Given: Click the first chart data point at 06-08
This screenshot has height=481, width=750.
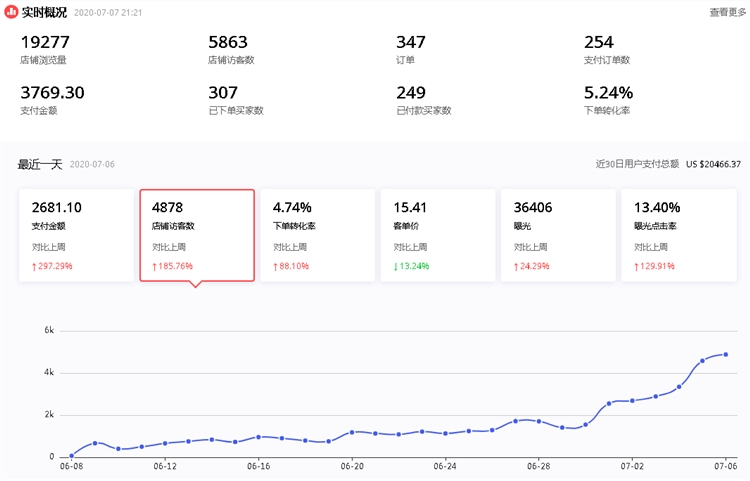Looking at the screenshot, I should (71, 455).
